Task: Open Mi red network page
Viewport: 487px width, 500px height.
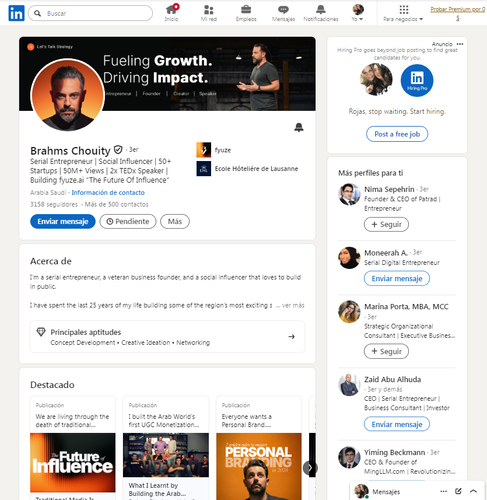Action: [x=209, y=13]
